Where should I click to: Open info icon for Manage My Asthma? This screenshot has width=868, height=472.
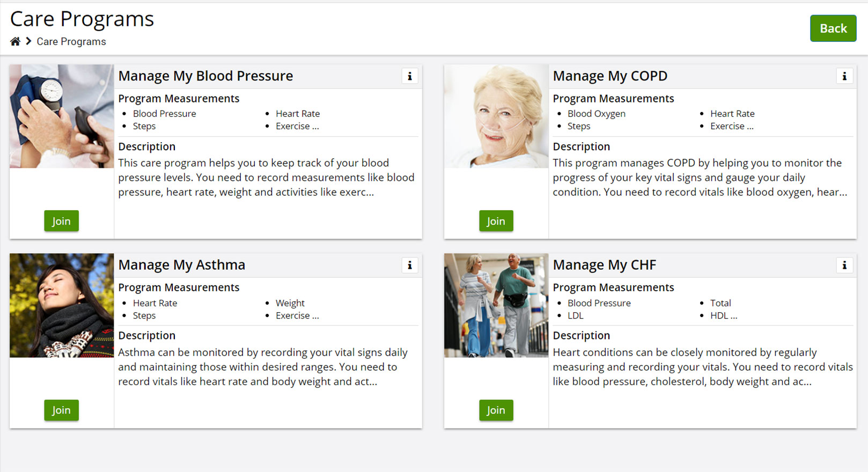[410, 265]
